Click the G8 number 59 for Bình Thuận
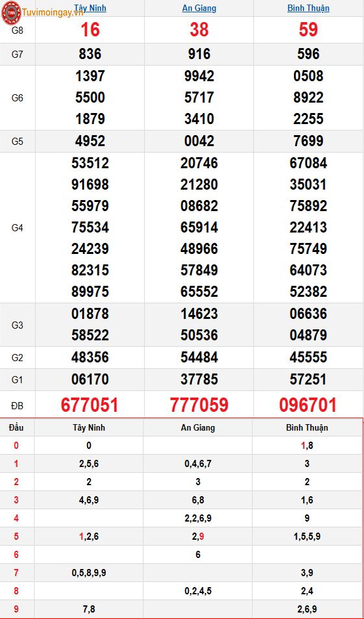Screen dimensions: 364x619 308,30
